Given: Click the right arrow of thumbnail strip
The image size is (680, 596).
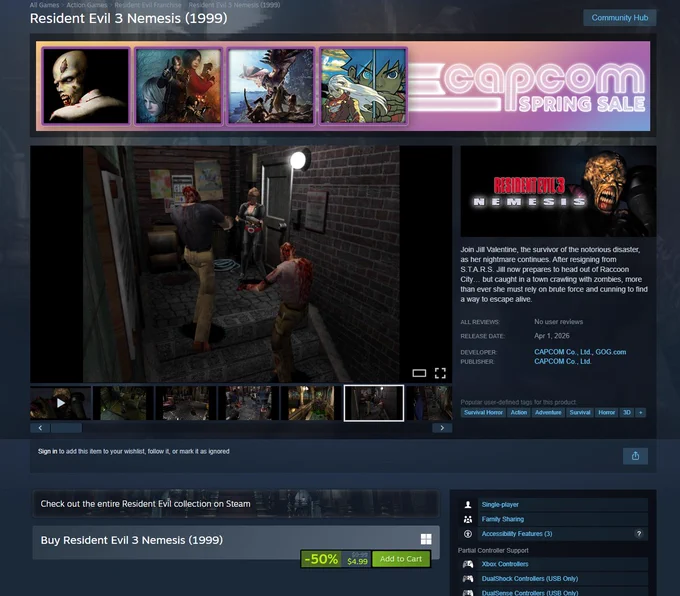Looking at the screenshot, I should pos(442,428).
